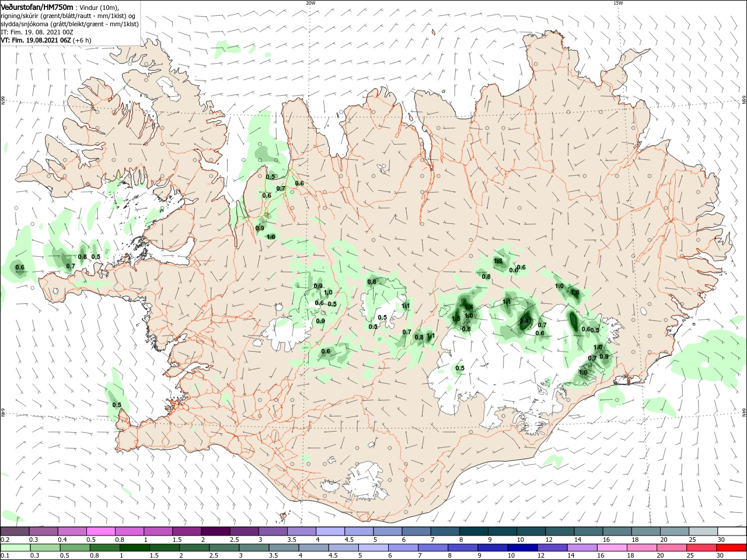Click the Veðurstofan/HM750m title text

[37, 7]
